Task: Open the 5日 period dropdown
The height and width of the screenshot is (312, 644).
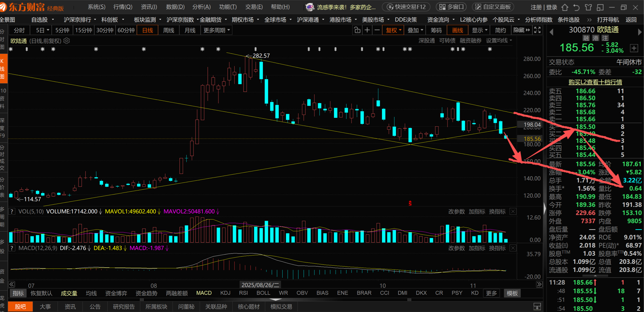Action: point(42,30)
